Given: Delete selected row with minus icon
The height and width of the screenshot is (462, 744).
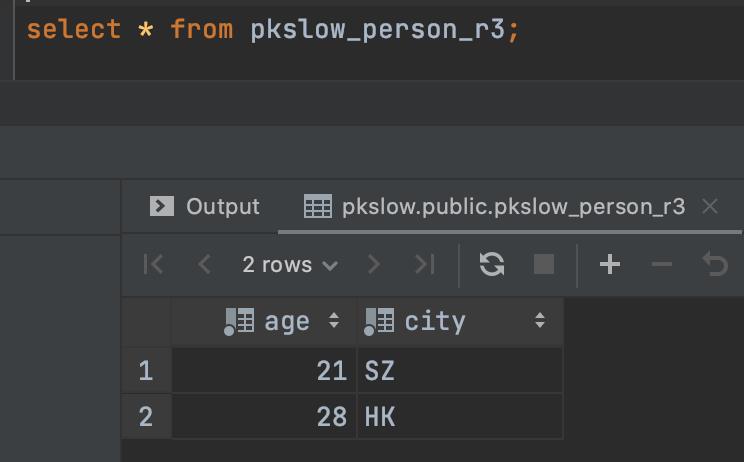Looking at the screenshot, I should 662,264.
